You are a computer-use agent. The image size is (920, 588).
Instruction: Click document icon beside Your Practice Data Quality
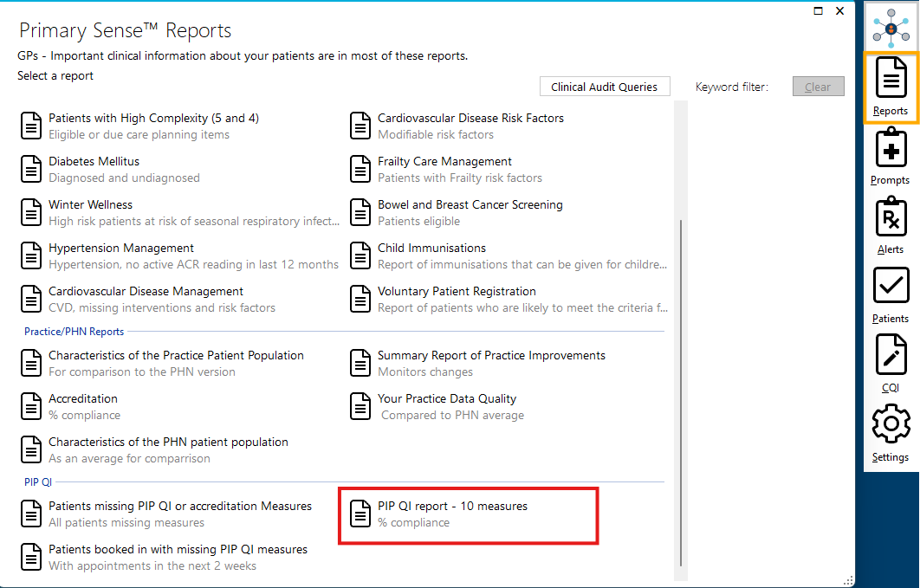360,407
